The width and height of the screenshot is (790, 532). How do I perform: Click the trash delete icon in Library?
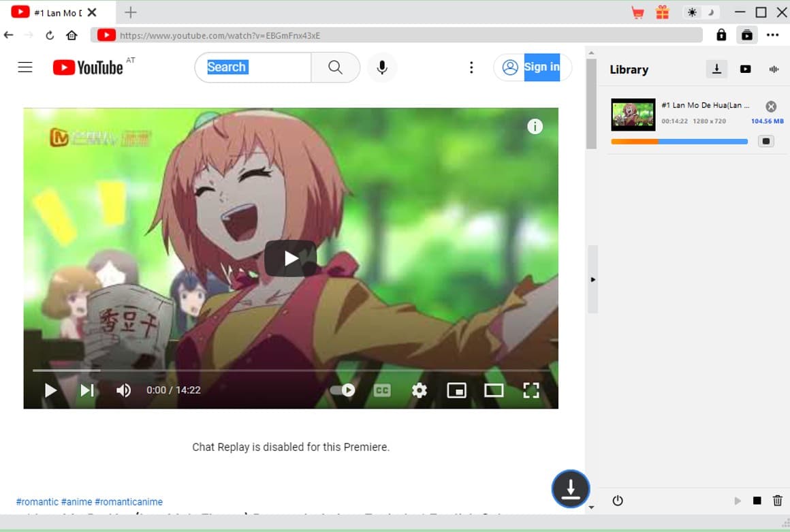777,501
